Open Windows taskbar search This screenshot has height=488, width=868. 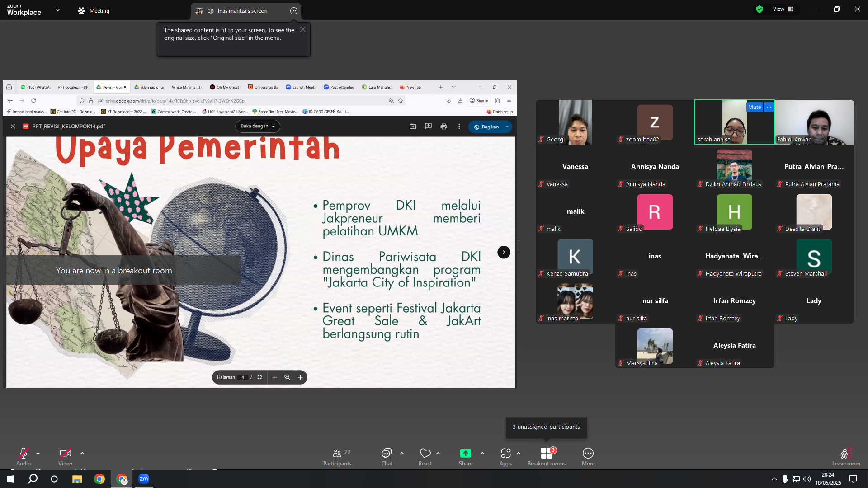33,479
